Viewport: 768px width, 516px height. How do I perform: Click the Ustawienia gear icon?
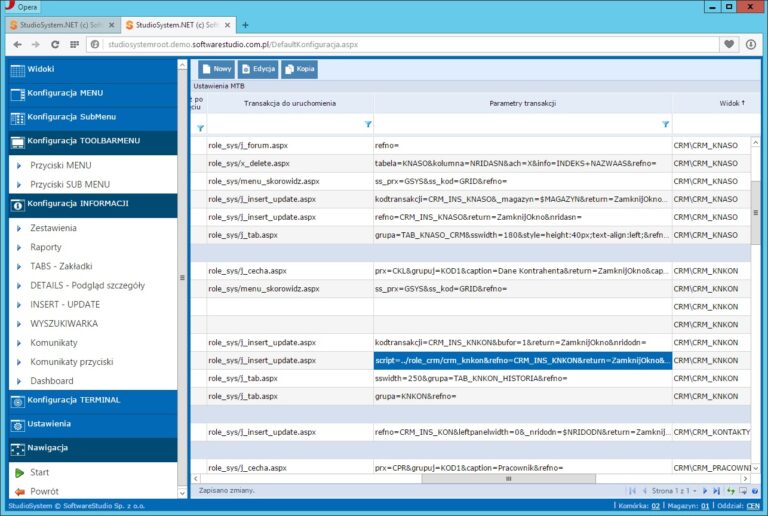pos(18,426)
